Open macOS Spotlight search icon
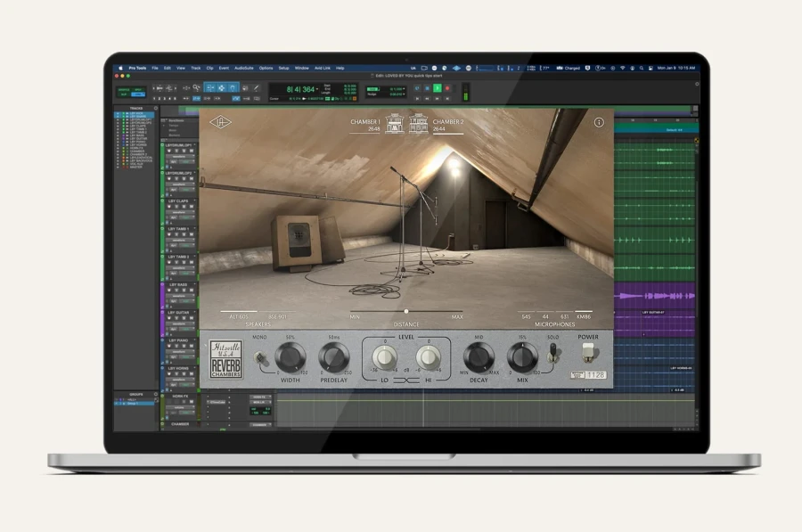This screenshot has width=802, height=532. point(642,68)
